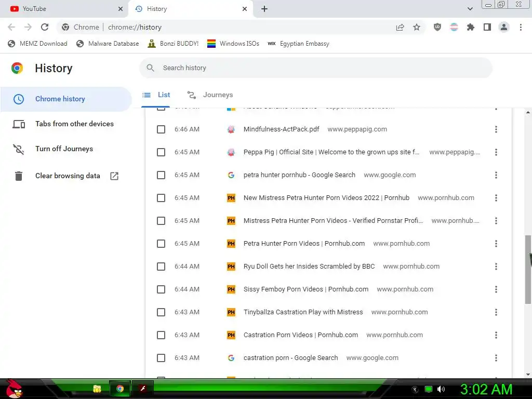Check the Peppa Pig Official Site checkbox
Screen dimensions: 532x399
161,152
